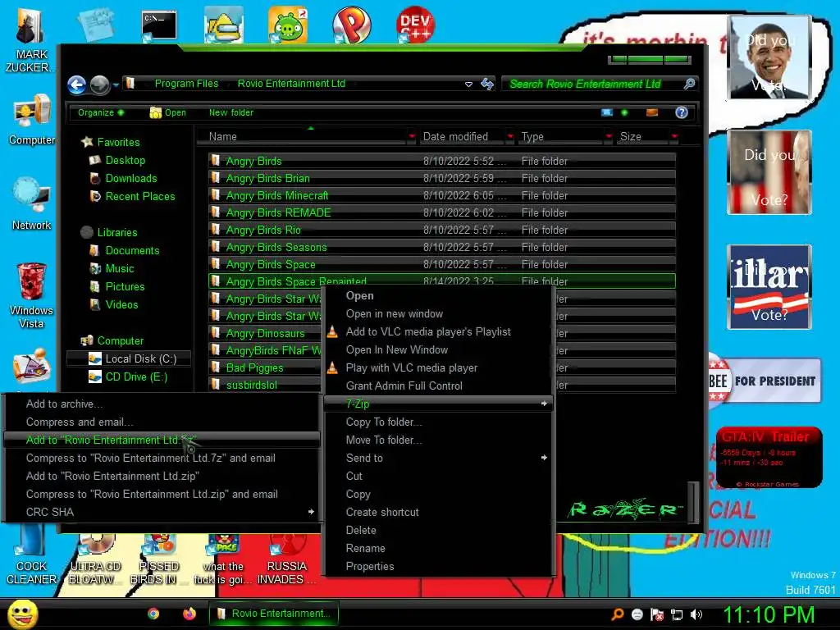Launch Firefox from the taskbar
This screenshot has width=840, height=630.
(189, 614)
